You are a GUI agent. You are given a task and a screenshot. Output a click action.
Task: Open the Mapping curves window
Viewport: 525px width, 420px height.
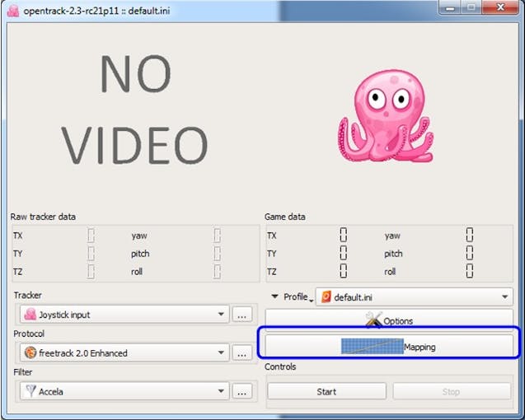(389, 346)
